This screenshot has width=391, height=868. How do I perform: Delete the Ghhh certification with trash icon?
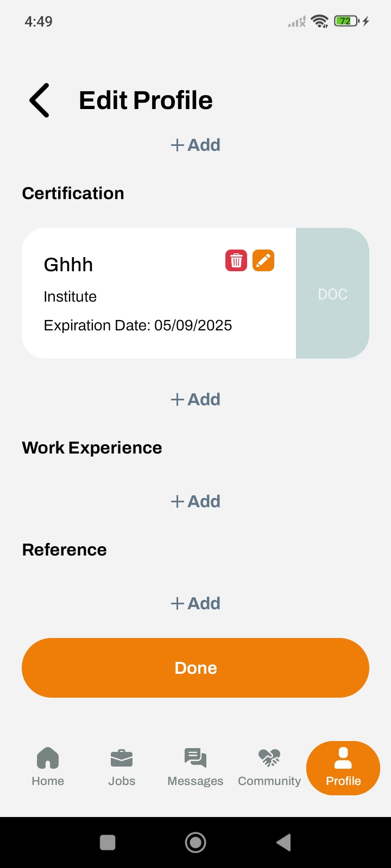[x=236, y=261]
